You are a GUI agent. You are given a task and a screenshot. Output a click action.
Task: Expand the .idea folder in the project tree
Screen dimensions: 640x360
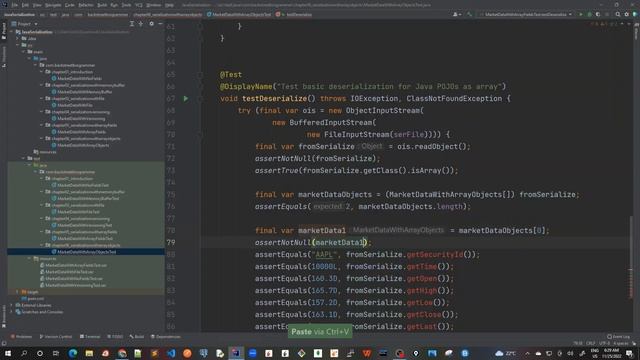click(x=18, y=38)
